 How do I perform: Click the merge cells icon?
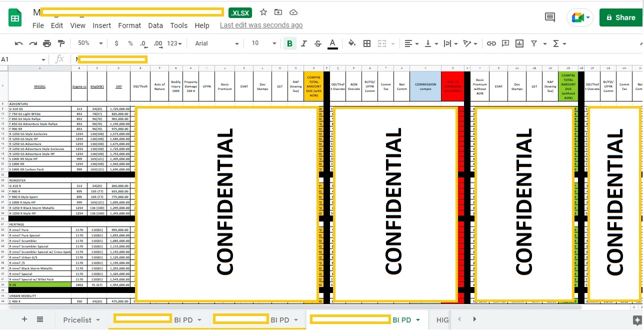click(382, 43)
